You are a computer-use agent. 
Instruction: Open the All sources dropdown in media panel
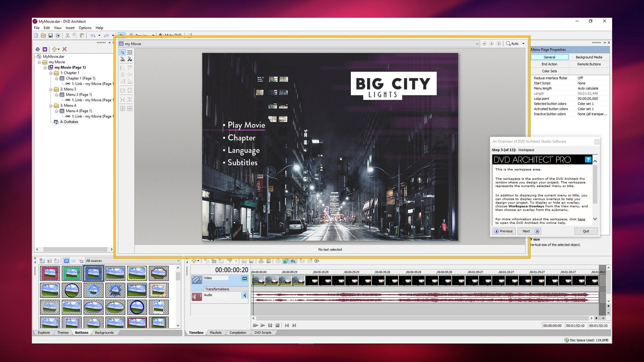pyautogui.click(x=178, y=261)
